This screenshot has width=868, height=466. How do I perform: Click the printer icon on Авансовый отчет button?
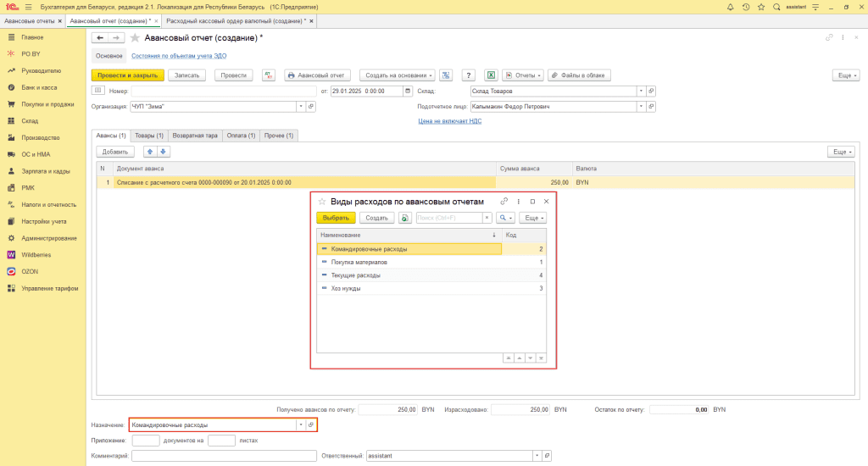[x=292, y=75]
